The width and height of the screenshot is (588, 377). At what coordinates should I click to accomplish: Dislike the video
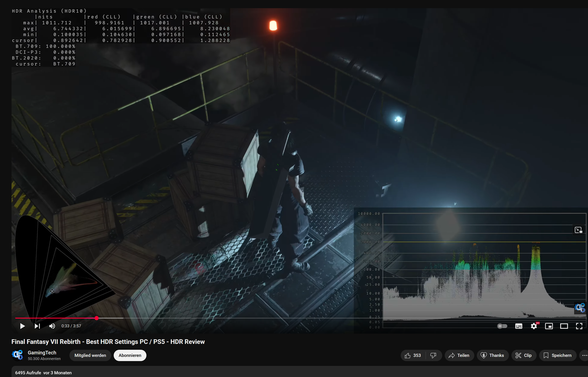(x=433, y=355)
